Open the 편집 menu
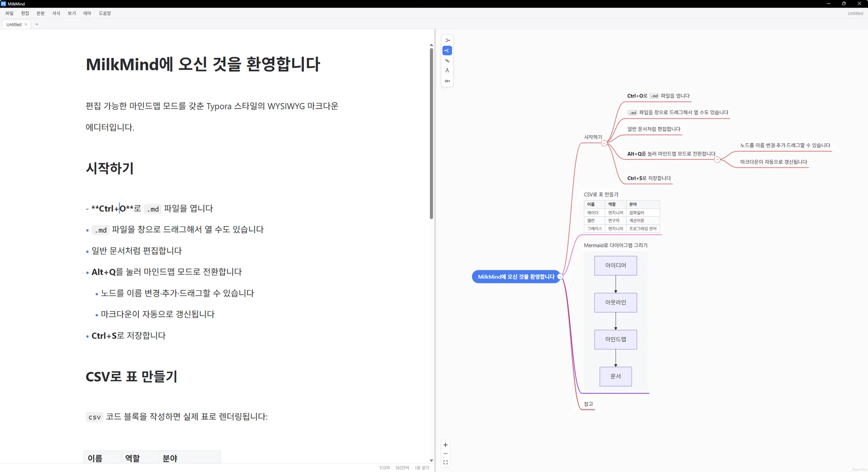868x472 pixels. click(x=25, y=13)
